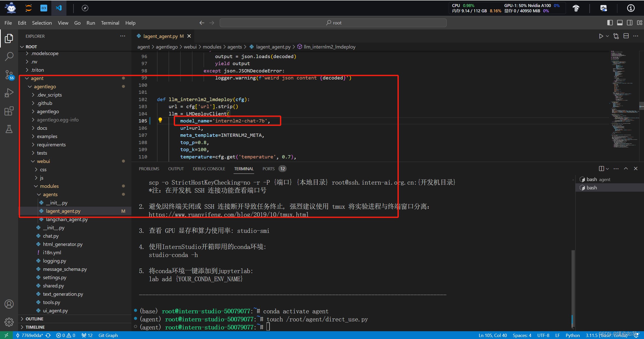Screen dimensions: 644x339
Task: Collapse the agent folder
Action: [75, 78]
